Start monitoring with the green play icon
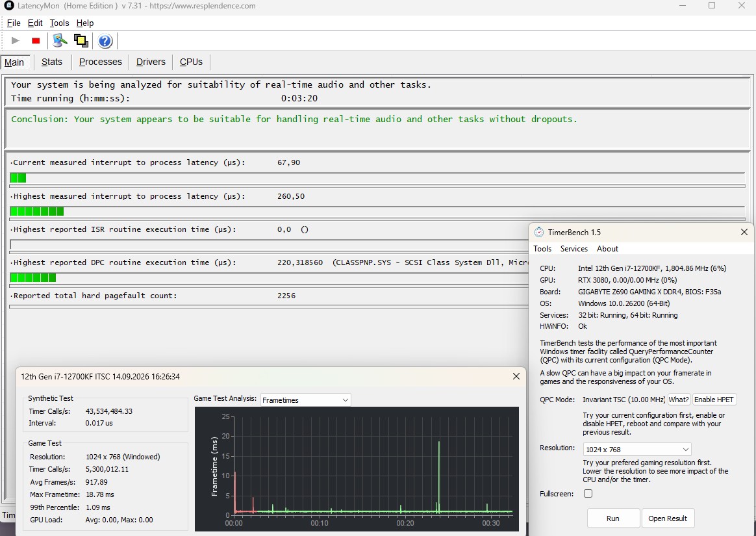 tap(16, 41)
